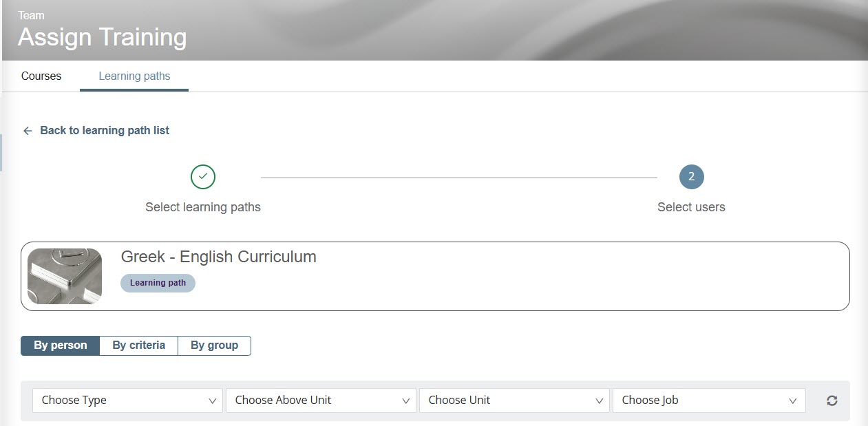Click the Select users step label

click(x=691, y=207)
